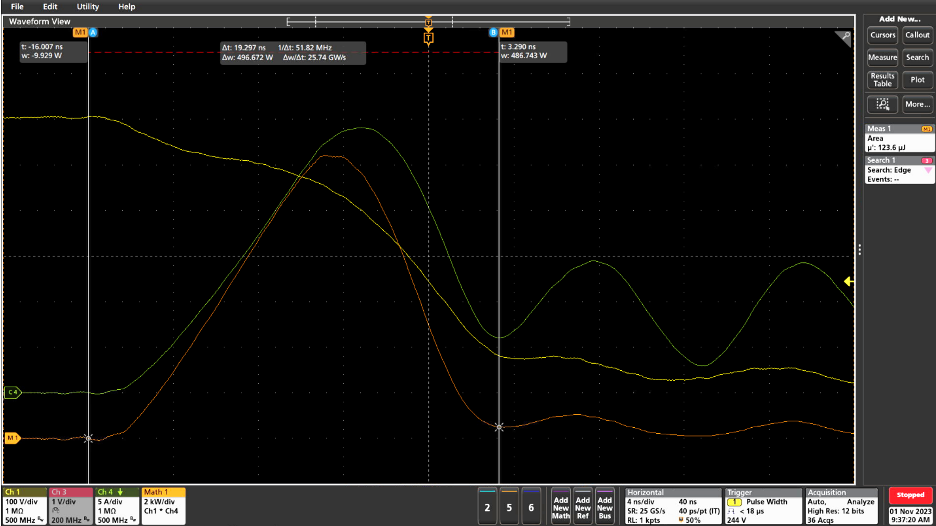Expand the Trigger settings badge
936x526 pixels.
pos(763,506)
